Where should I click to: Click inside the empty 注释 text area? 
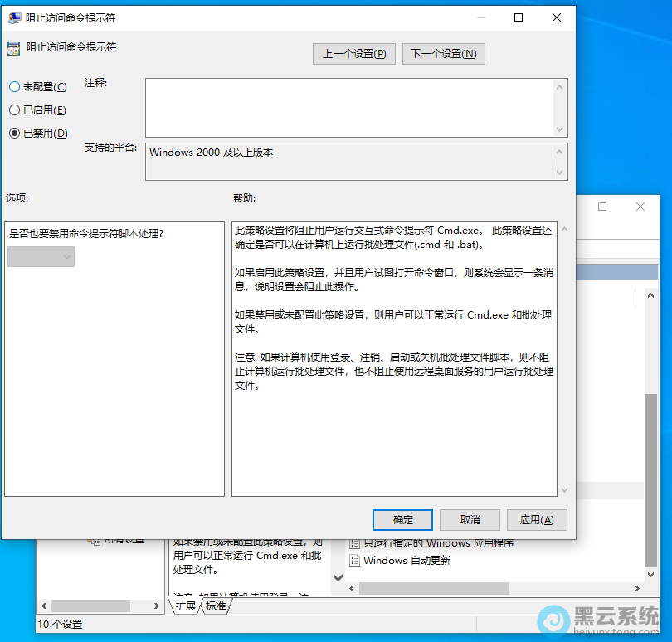pos(348,107)
